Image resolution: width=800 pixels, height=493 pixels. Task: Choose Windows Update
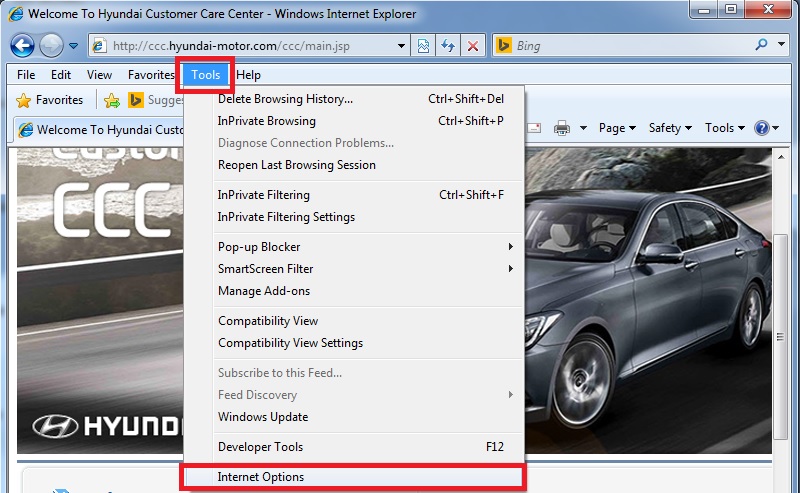click(354, 417)
